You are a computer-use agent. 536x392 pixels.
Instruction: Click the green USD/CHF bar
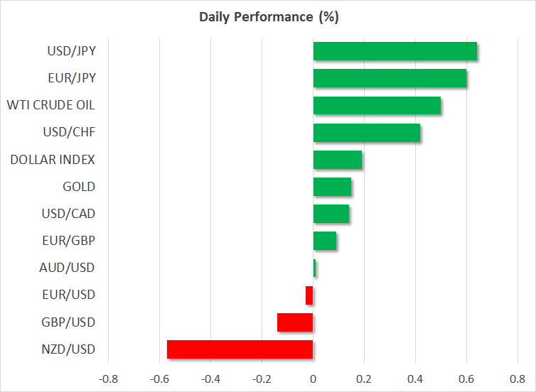coord(366,133)
